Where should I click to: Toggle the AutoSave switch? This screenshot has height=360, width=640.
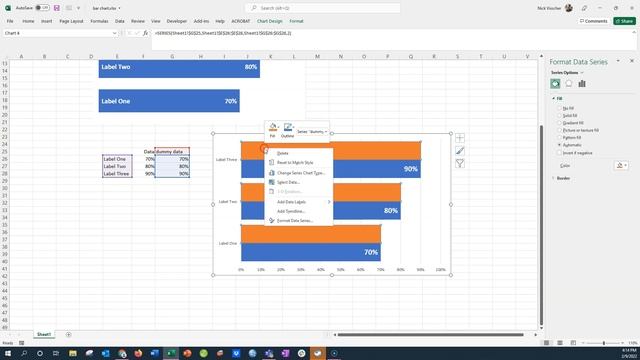click(42, 8)
